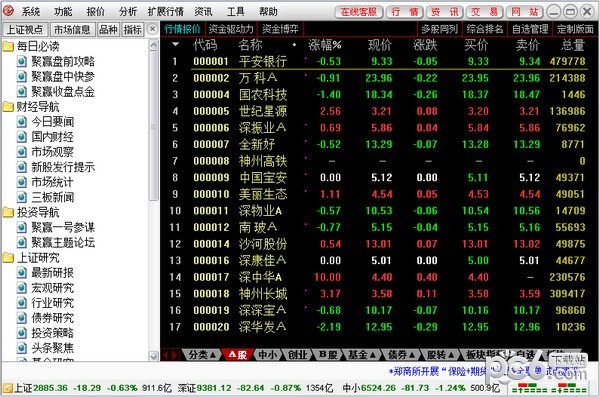Close the left sidebar panel with X icon
The height and width of the screenshot is (397, 600).
click(x=152, y=29)
